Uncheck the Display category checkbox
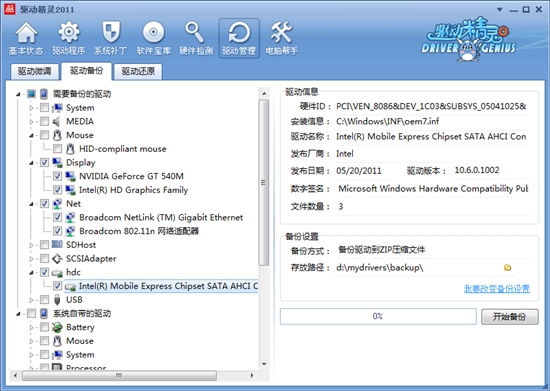 pos(44,162)
